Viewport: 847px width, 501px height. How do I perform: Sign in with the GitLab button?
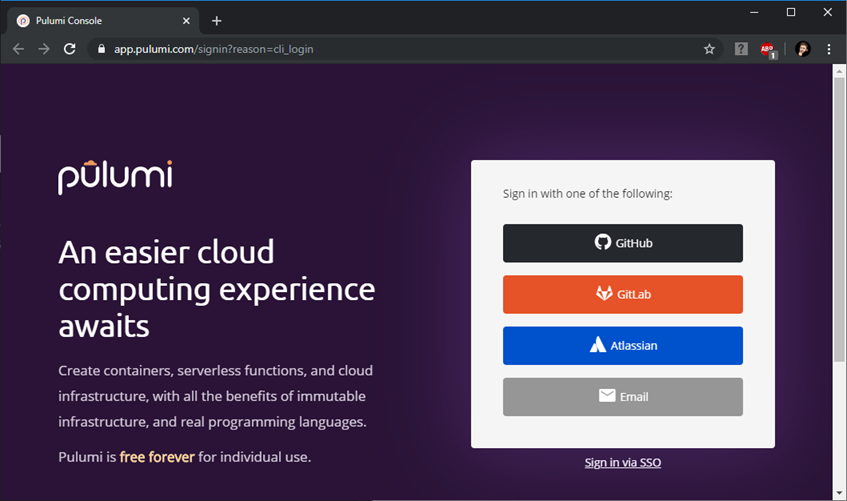pyautogui.click(x=622, y=295)
